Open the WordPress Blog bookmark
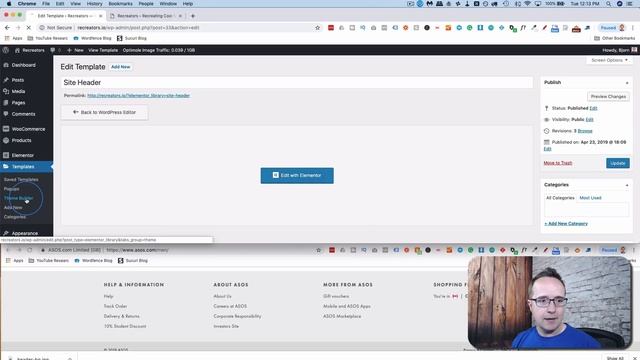 pyautogui.click(x=92, y=38)
